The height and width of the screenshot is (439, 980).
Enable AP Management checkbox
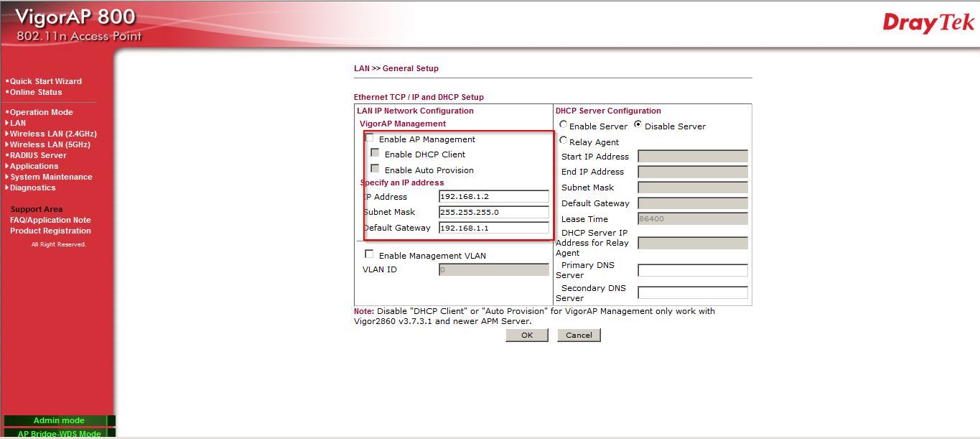[370, 139]
